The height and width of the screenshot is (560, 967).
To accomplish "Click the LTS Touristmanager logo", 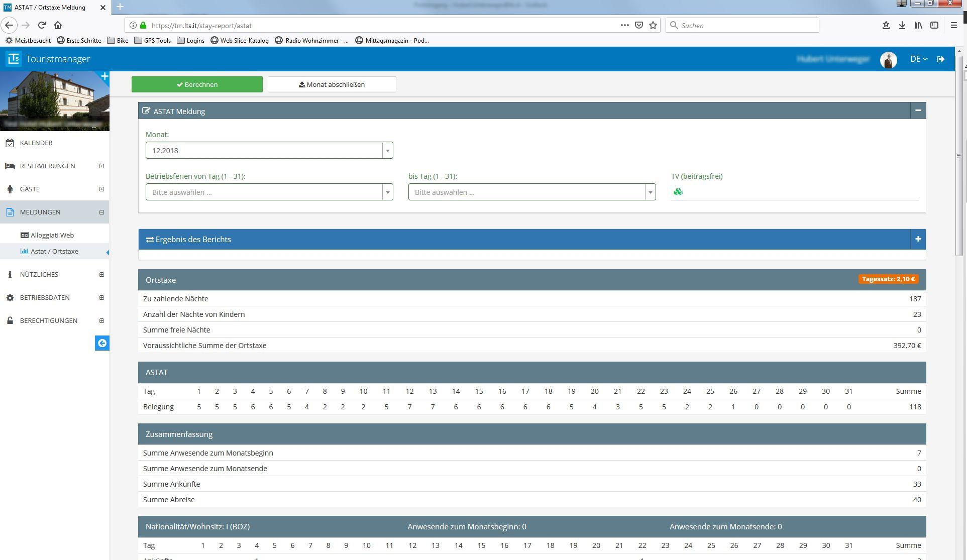I will [x=14, y=59].
